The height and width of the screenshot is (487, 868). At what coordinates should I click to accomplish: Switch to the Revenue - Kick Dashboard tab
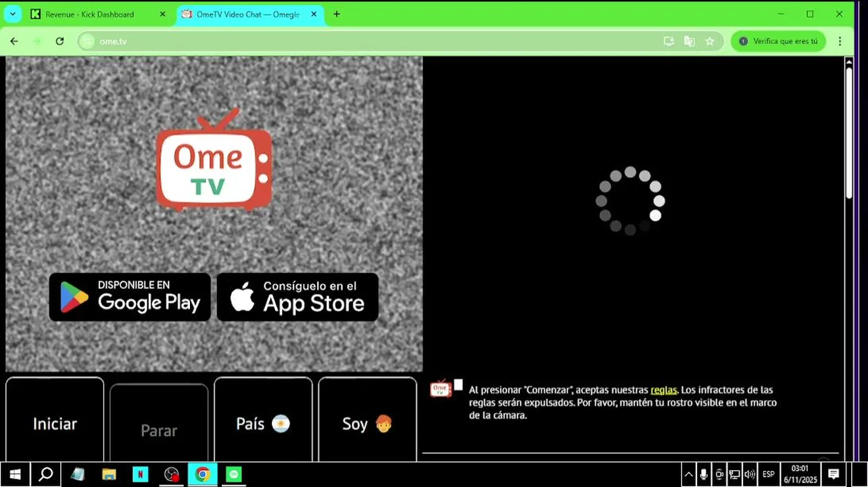pyautogui.click(x=89, y=14)
